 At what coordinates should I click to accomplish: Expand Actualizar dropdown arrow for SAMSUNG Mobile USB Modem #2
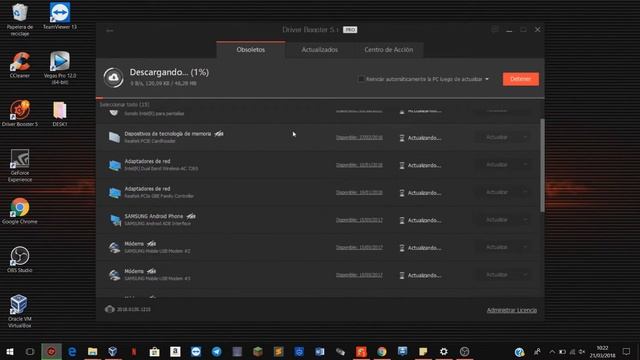tap(525, 247)
